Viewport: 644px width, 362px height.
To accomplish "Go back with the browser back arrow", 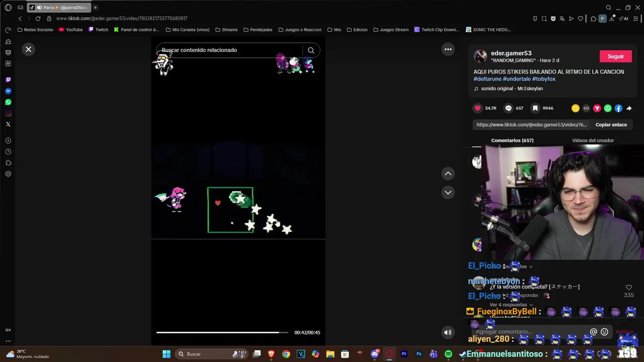I will pos(20,19).
